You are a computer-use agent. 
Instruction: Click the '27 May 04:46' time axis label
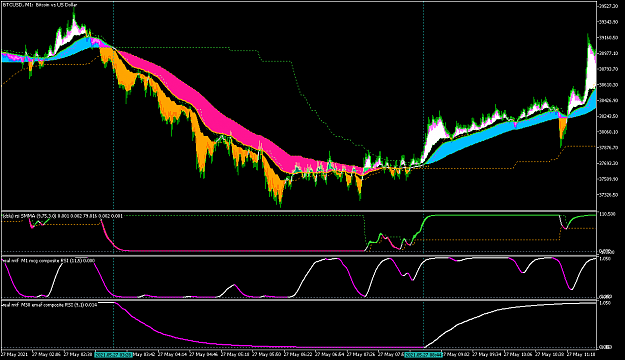tap(204, 354)
